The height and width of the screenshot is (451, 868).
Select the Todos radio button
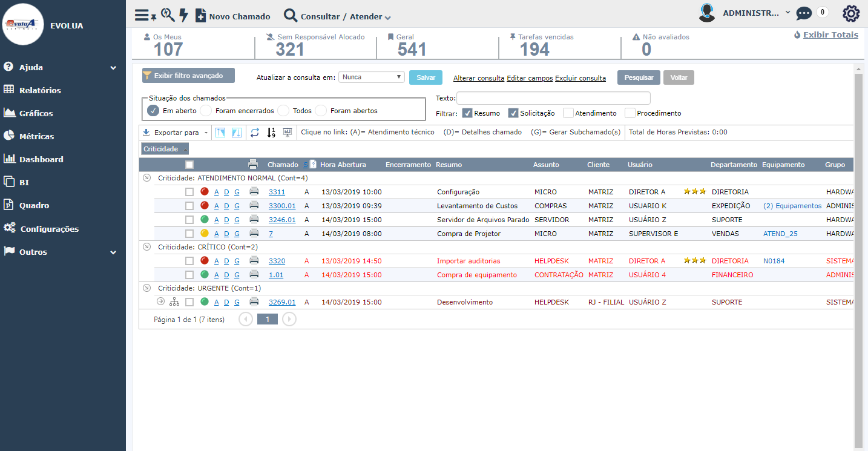pyautogui.click(x=283, y=111)
